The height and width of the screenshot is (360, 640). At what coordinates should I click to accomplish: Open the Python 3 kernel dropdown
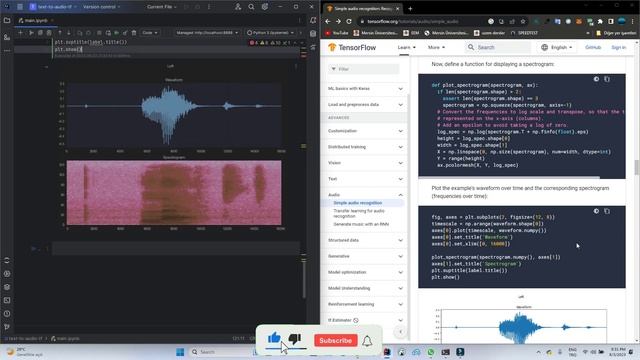270,33
